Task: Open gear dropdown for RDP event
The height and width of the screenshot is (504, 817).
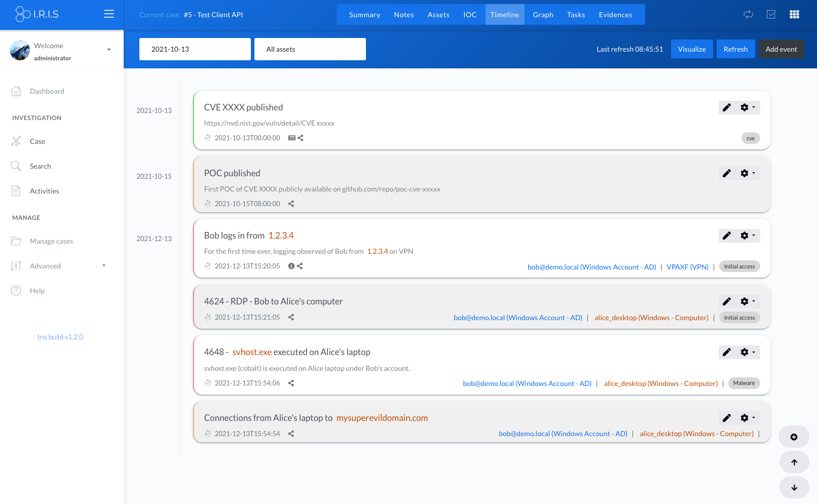Action: click(x=748, y=301)
